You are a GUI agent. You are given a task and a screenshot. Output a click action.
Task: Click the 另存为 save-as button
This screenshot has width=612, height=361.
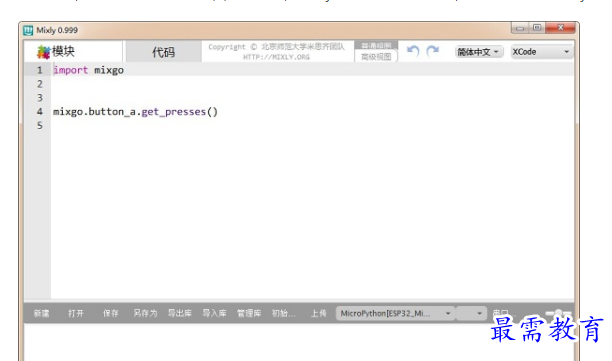(x=145, y=313)
